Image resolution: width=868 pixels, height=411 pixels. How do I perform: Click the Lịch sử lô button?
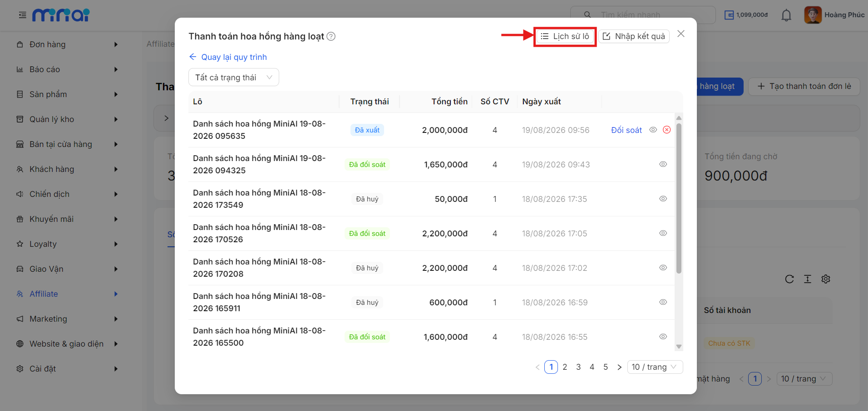coord(565,36)
